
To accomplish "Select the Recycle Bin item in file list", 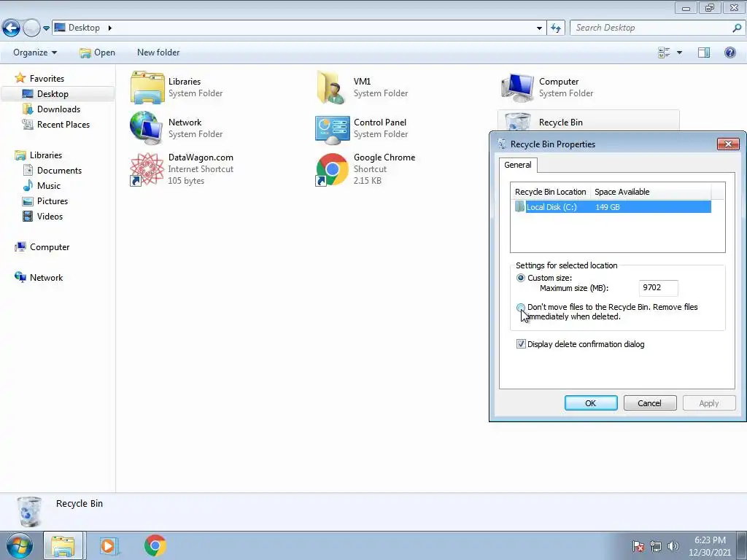I will [589, 121].
